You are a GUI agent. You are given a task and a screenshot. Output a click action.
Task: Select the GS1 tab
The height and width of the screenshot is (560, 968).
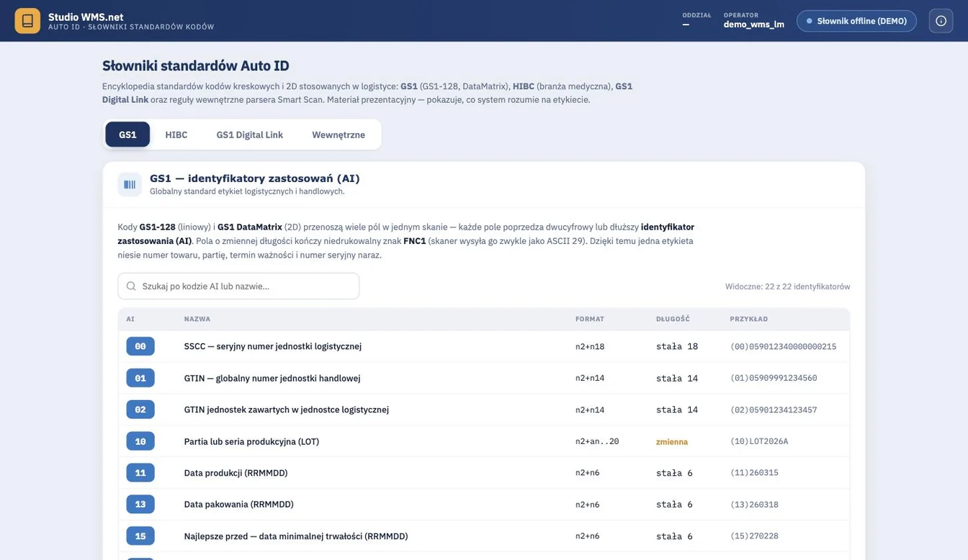127,135
